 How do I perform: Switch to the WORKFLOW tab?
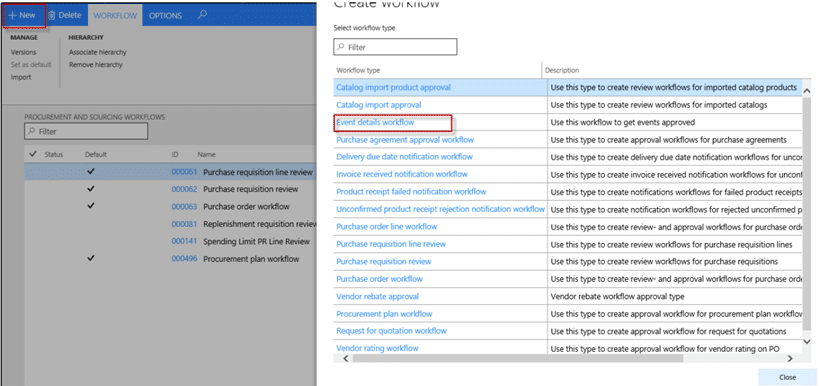click(115, 16)
